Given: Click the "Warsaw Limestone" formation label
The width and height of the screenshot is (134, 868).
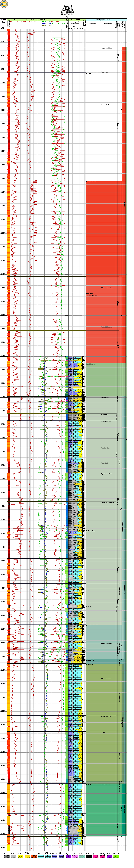Looking at the screenshot, I should (107, 716).
